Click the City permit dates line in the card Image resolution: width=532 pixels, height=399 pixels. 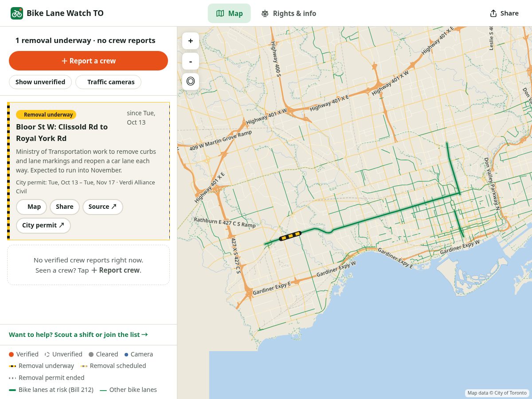tap(86, 187)
